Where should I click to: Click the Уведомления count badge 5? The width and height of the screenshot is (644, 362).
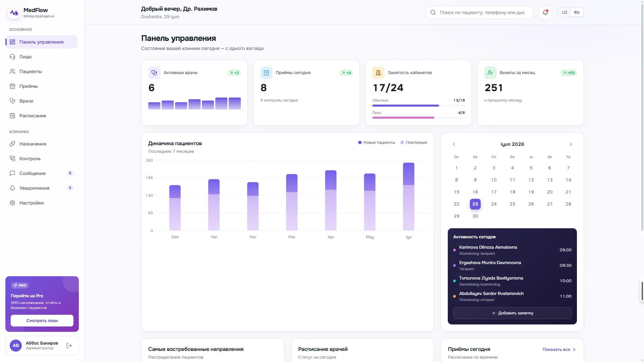pos(70,188)
